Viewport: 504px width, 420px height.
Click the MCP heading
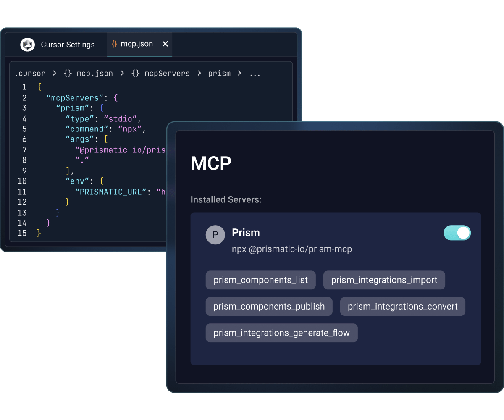[x=211, y=163]
